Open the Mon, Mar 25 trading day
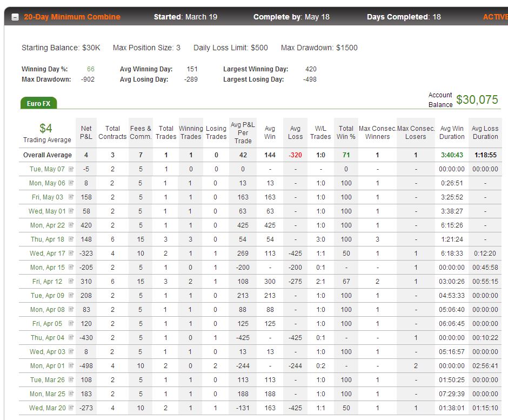 [x=48, y=394]
